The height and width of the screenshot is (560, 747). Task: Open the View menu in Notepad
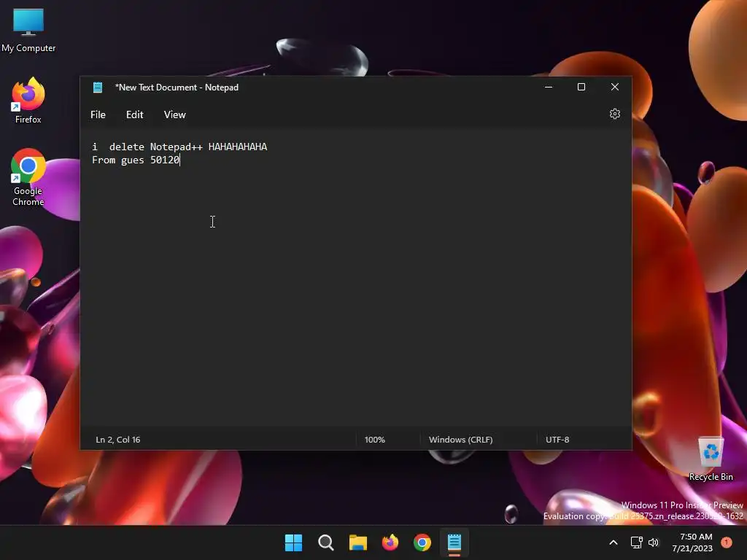click(x=174, y=114)
